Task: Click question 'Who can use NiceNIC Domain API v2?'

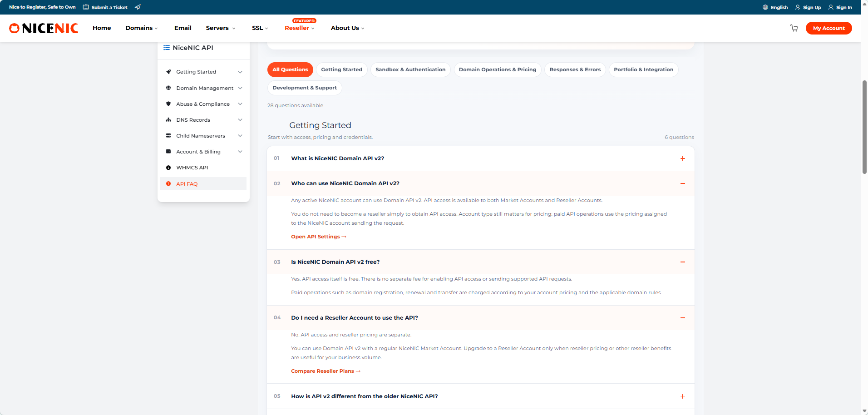Action: [345, 183]
